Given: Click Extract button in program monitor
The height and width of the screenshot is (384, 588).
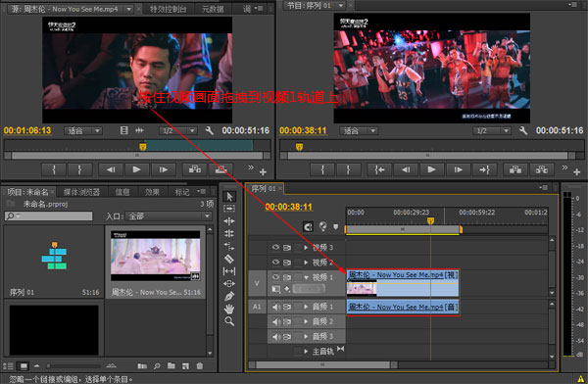Looking at the screenshot, I should pos(542,169).
